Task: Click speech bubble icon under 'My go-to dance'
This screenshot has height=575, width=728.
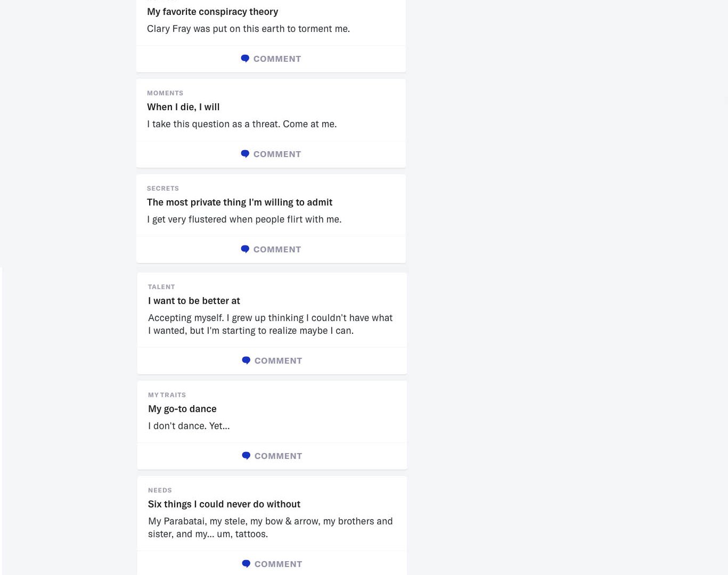Action: [x=246, y=456]
